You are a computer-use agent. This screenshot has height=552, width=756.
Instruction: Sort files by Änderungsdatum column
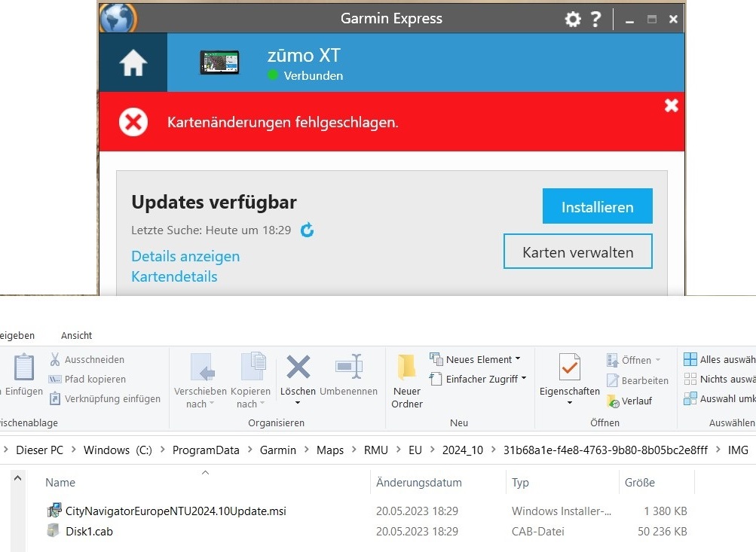click(418, 483)
